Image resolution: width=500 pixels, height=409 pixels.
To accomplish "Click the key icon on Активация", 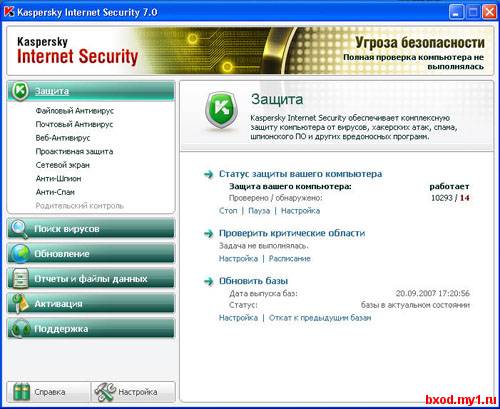I will click(x=20, y=303).
